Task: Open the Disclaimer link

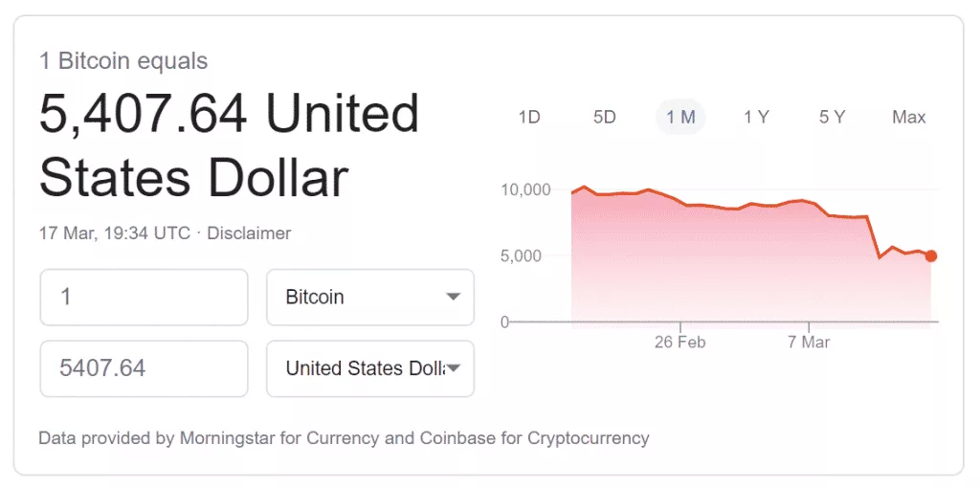Action: 249,233
